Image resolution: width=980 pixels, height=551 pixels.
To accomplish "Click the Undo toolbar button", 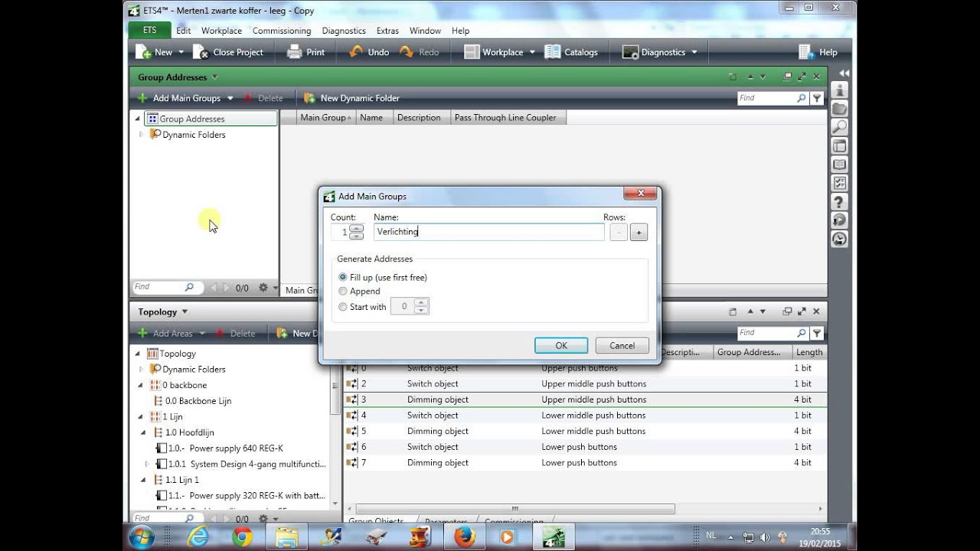I will pyautogui.click(x=369, y=52).
